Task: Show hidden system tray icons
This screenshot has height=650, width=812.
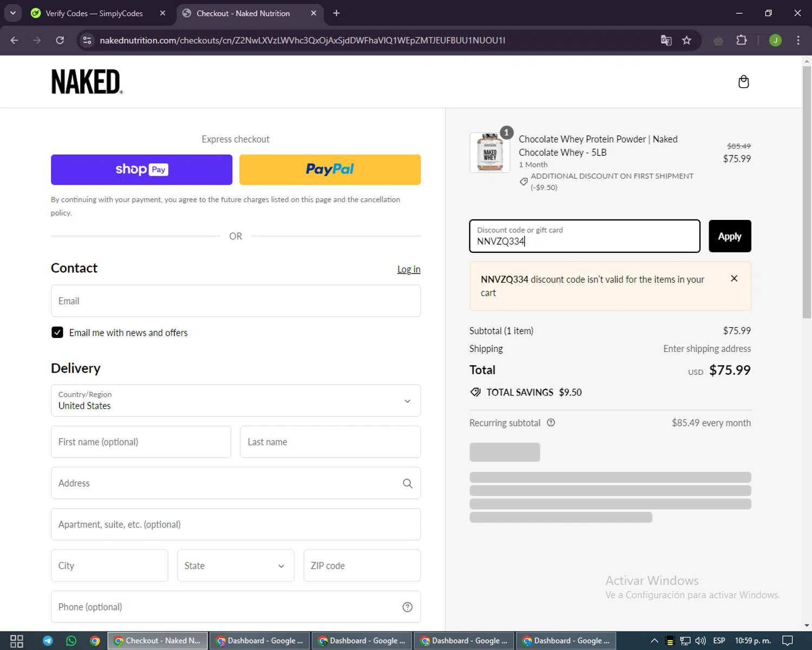Action: [654, 641]
